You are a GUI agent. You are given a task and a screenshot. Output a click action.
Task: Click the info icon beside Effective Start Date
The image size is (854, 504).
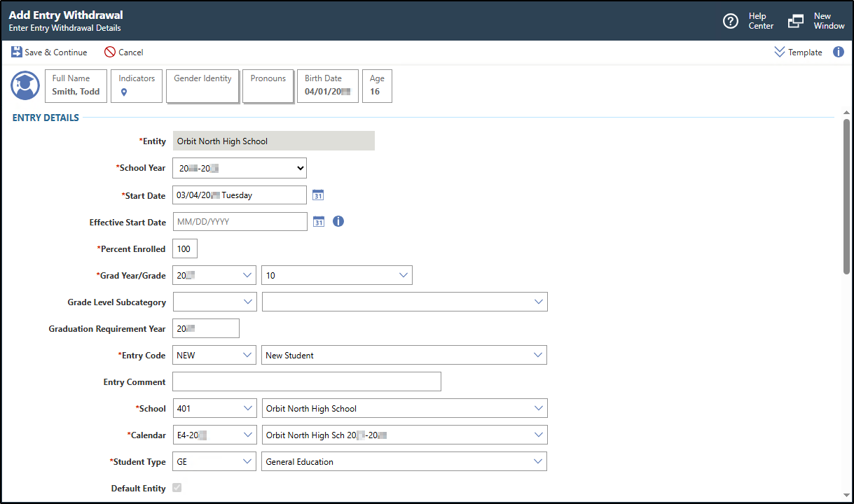338,221
